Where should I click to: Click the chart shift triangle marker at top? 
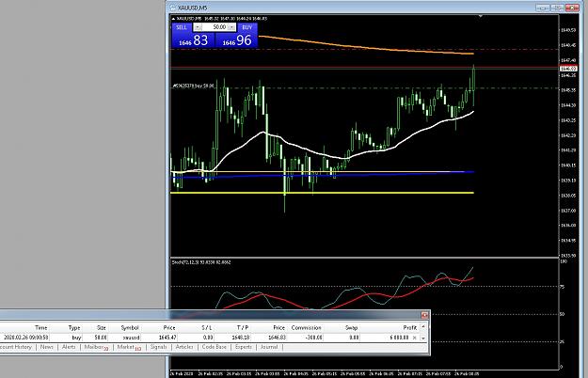pyautogui.click(x=481, y=16)
